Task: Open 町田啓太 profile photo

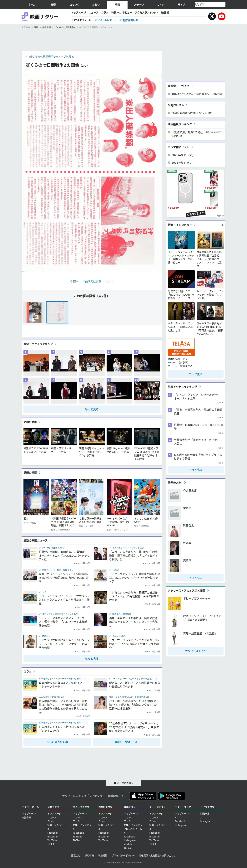Action: click(174, 530)
